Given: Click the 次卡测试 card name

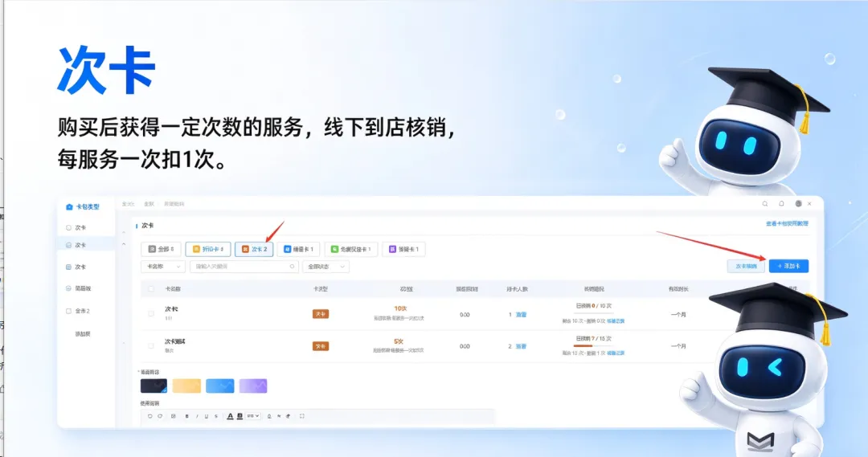Looking at the screenshot, I should [x=175, y=341].
